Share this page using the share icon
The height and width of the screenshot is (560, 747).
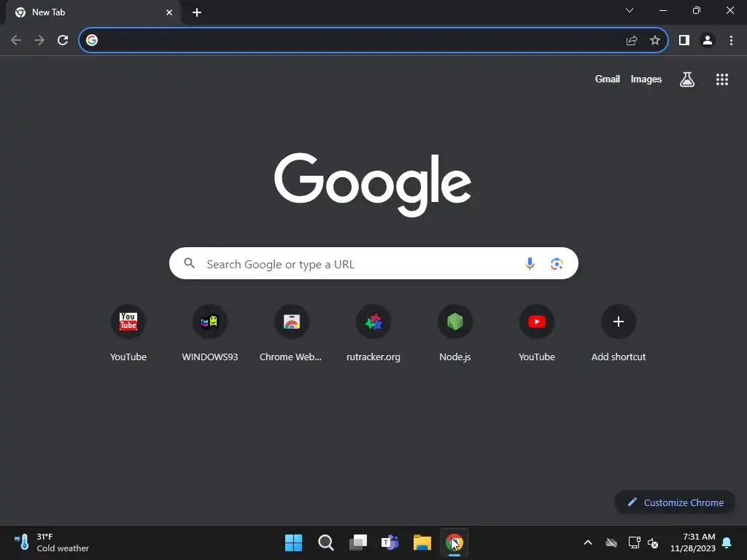coord(632,40)
